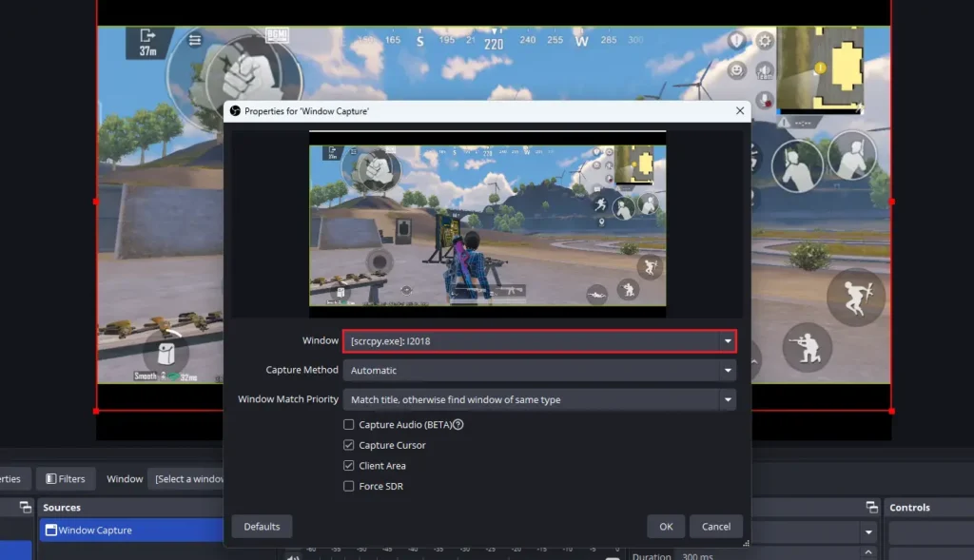Screen dimensions: 974x560
Task: Uncheck the Client Area option
Action: (x=349, y=465)
